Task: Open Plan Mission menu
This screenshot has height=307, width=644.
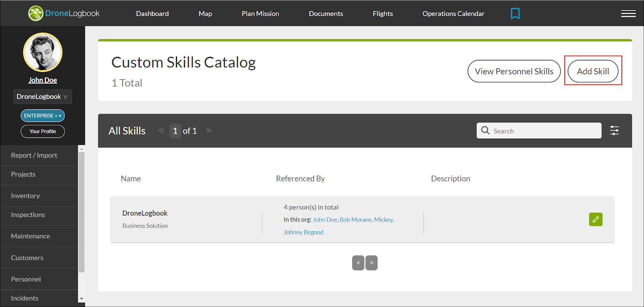Action: click(260, 14)
